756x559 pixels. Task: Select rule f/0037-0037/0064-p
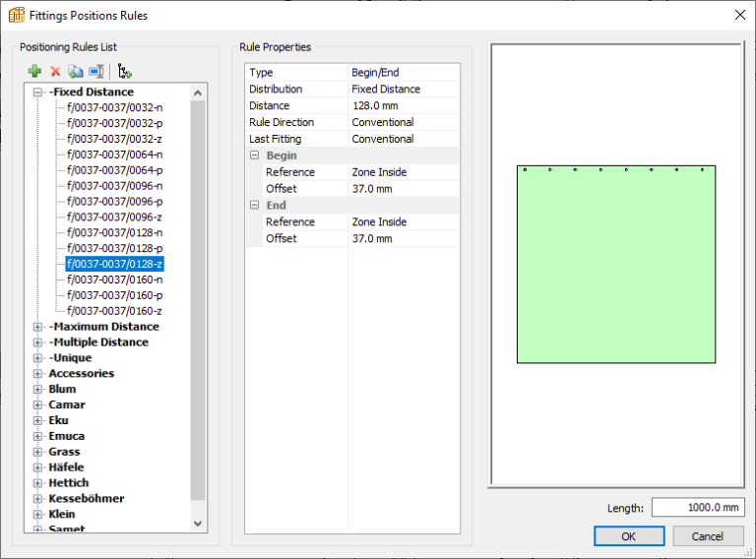[x=115, y=170]
